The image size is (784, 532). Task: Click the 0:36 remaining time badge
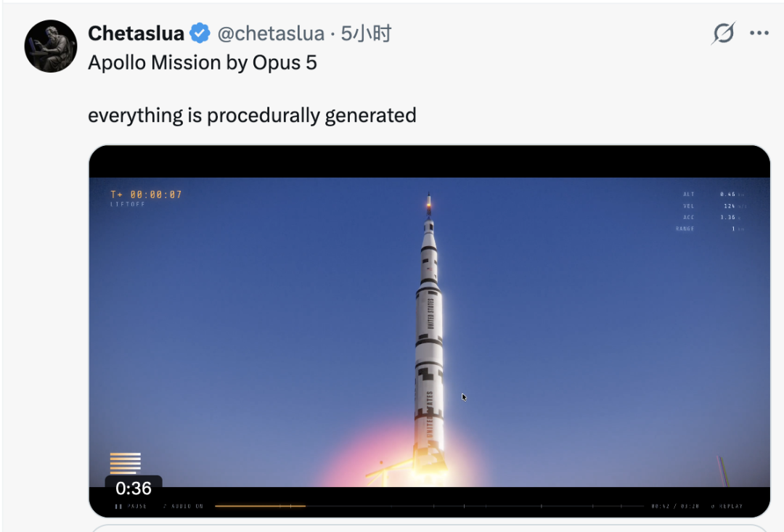[134, 488]
